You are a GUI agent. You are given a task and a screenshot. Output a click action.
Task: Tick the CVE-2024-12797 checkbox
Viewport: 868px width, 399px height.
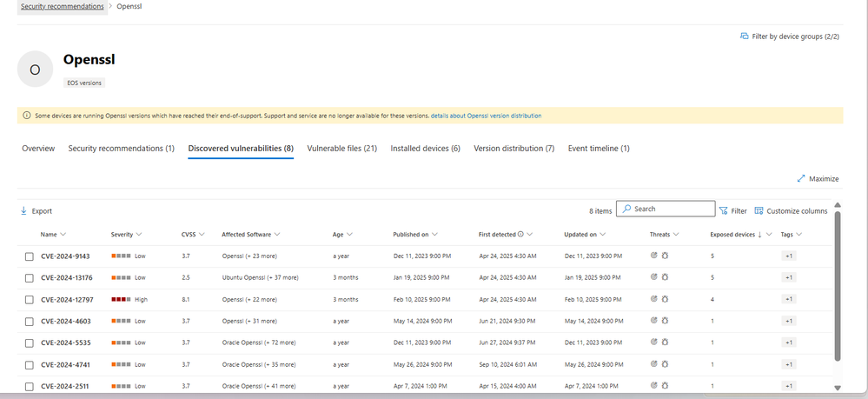(30, 299)
